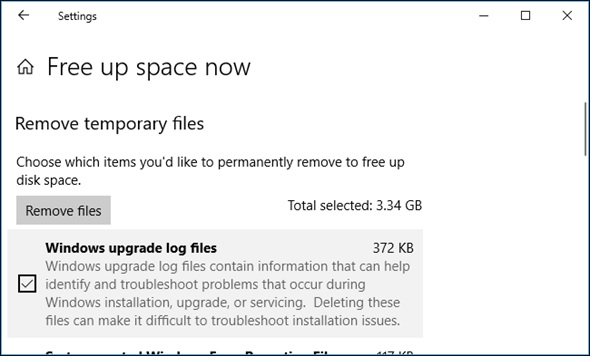The height and width of the screenshot is (362, 597).
Task: Click the Remove files button
Action: tap(63, 210)
